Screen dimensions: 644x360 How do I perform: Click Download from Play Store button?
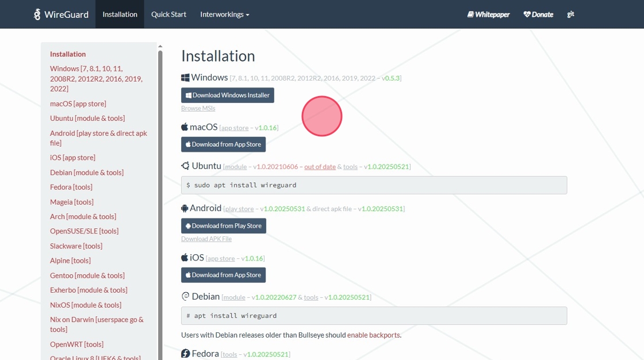(224, 226)
